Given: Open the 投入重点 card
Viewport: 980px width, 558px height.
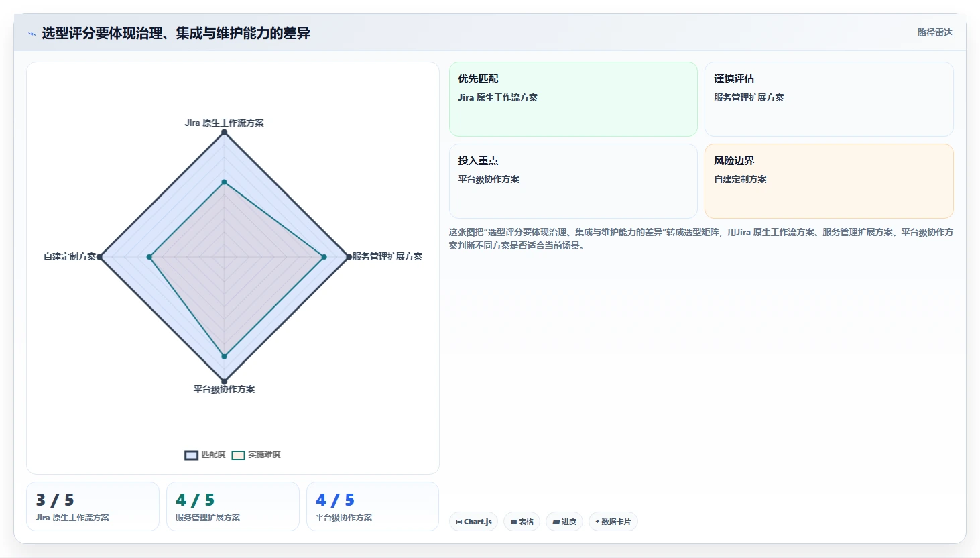Looking at the screenshot, I should pyautogui.click(x=573, y=181).
